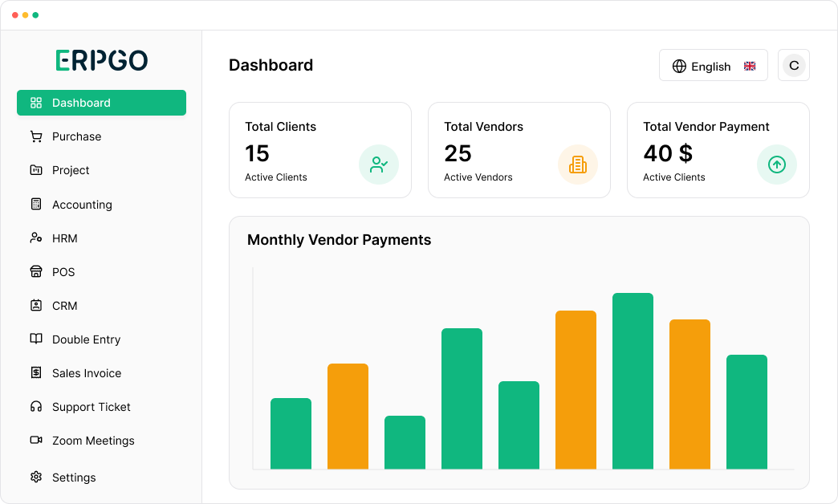Open Support Ticket page

click(102, 407)
